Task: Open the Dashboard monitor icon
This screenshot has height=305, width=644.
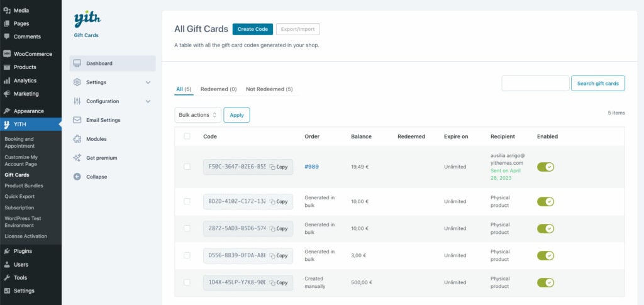Action: point(77,64)
